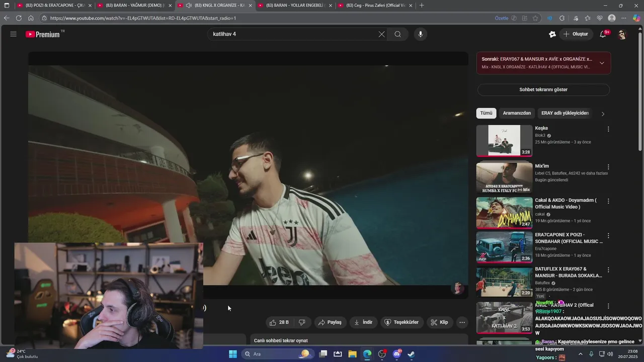This screenshot has height=362, width=644.
Task: Click the Blok3 channel name
Action: coord(540,135)
